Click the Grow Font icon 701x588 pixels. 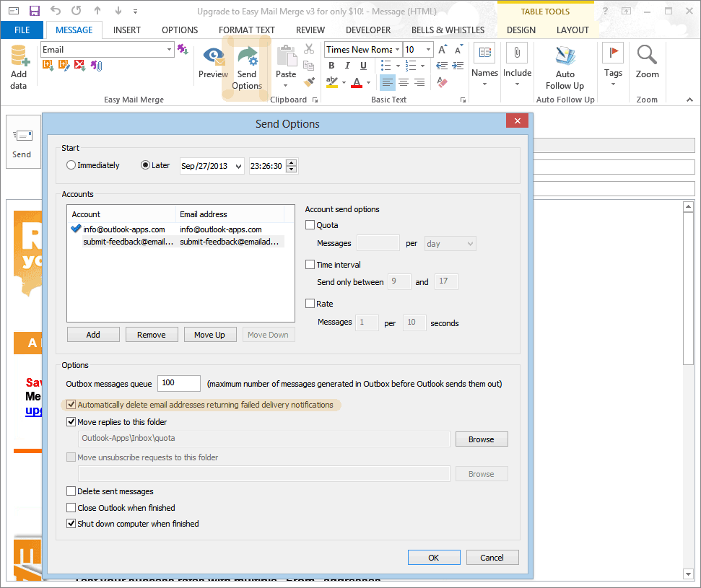click(x=442, y=49)
